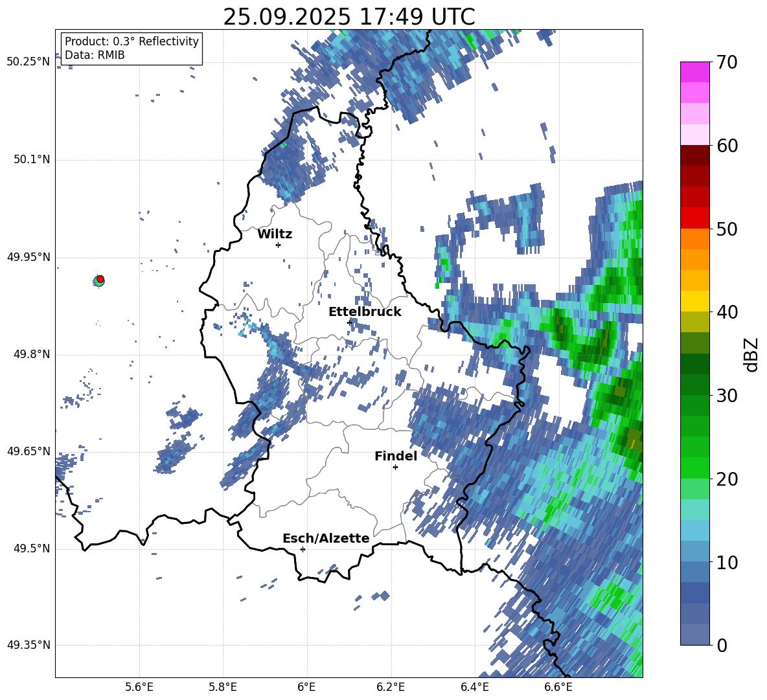Click the 49.5°N latitude label
The image size is (767, 700).
[31, 548]
